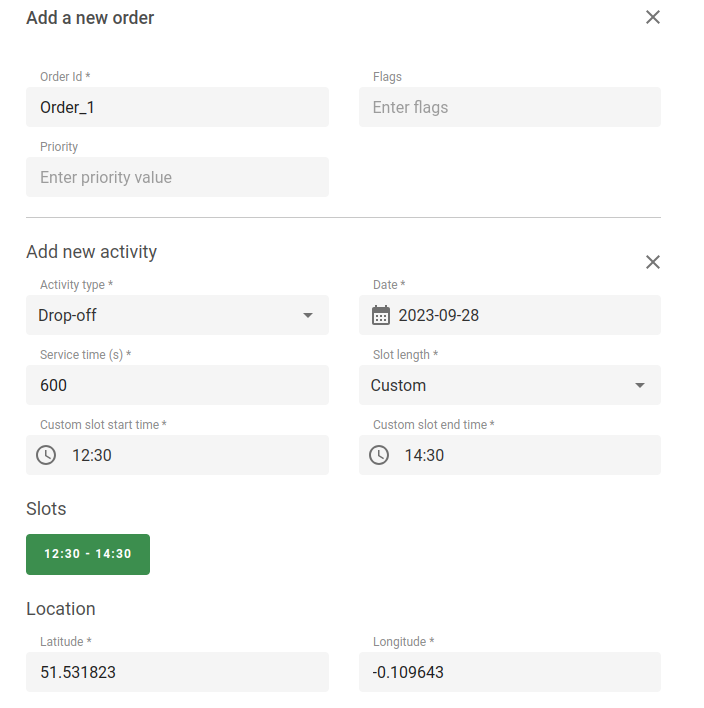Click the 2023-09-28 date value

(x=439, y=316)
